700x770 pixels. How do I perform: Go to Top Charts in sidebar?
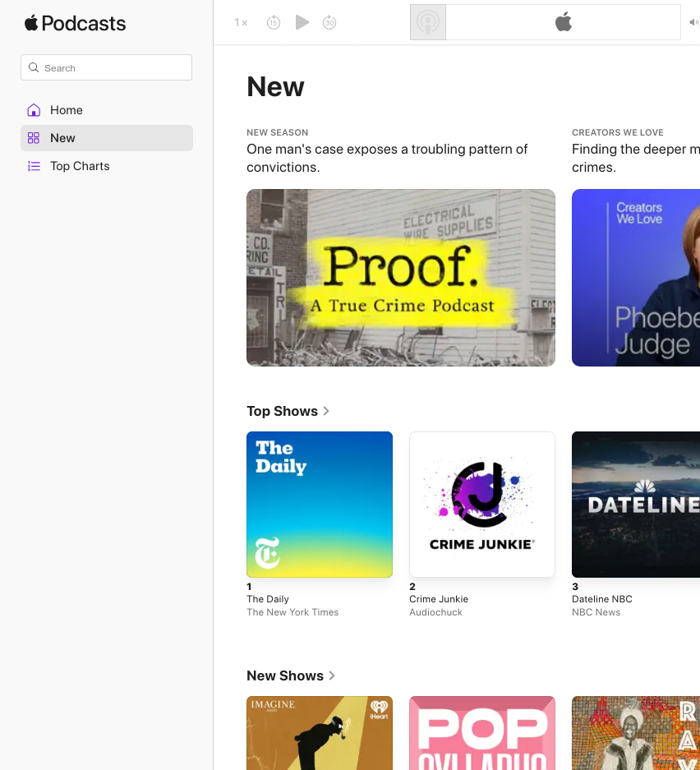click(x=107, y=166)
